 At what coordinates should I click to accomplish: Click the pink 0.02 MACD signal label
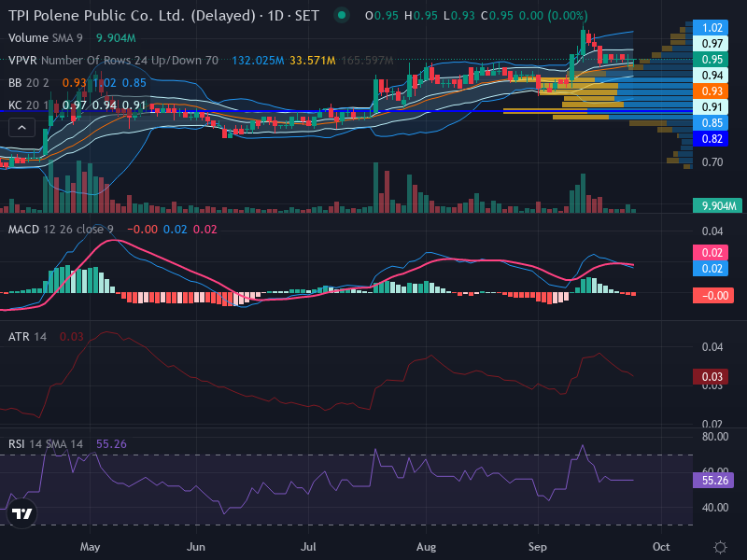click(x=711, y=252)
